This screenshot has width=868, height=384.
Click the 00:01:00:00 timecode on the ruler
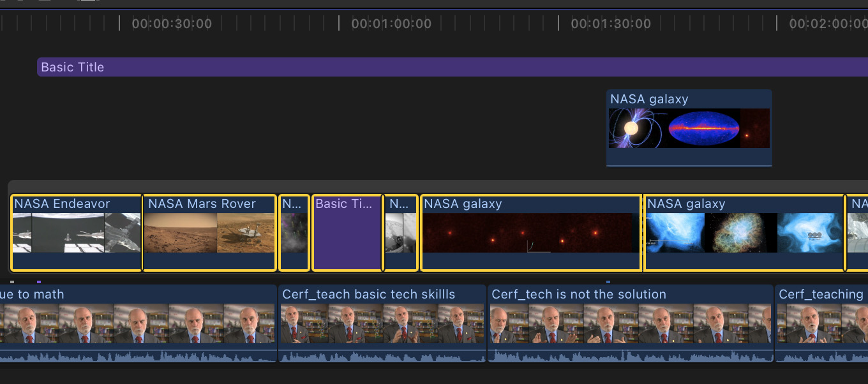pos(391,24)
